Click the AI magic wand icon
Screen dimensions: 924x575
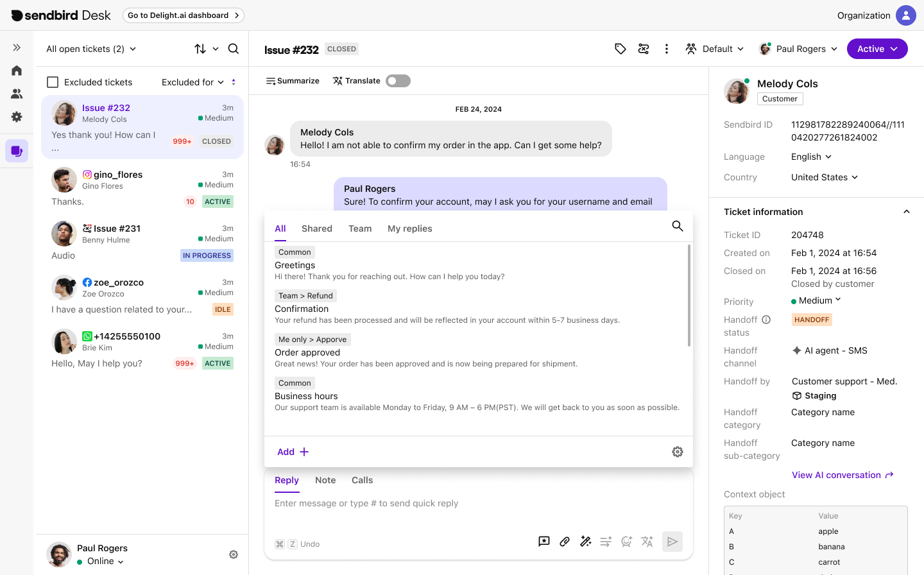[x=585, y=542]
